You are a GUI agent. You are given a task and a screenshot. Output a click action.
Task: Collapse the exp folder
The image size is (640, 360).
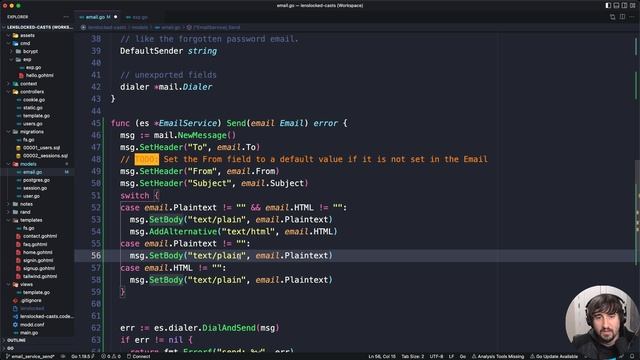27,60
